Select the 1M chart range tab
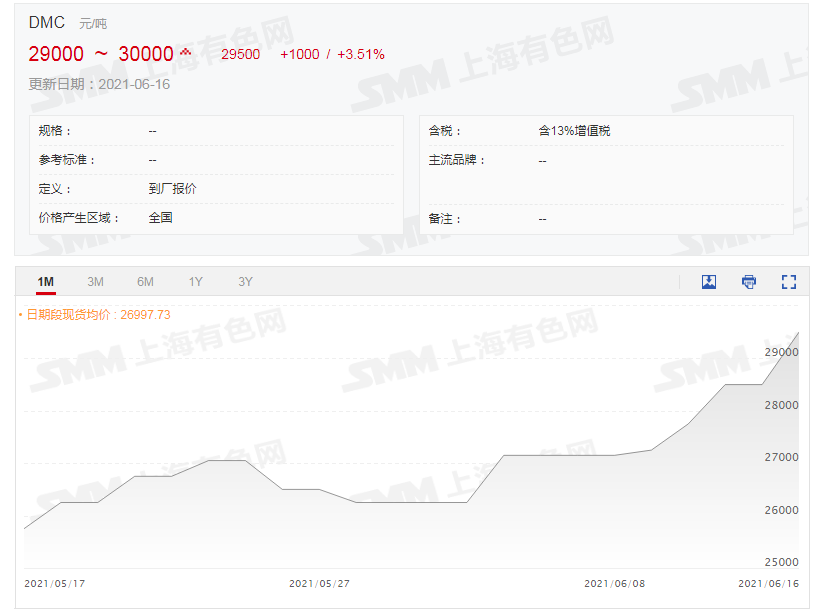 click(x=46, y=282)
